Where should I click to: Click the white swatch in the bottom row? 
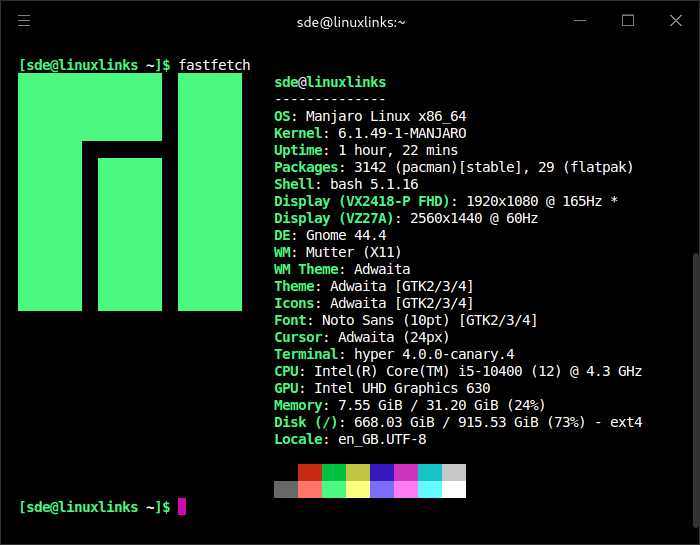[454, 490]
